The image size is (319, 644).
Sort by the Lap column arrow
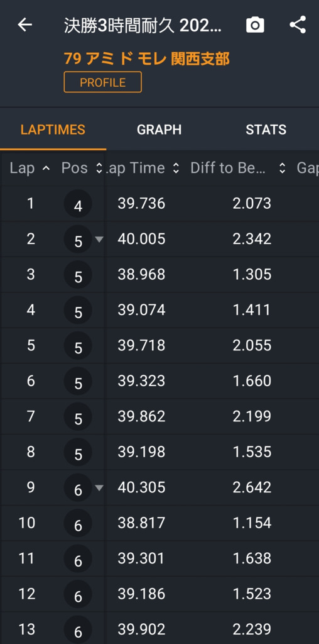tap(46, 168)
